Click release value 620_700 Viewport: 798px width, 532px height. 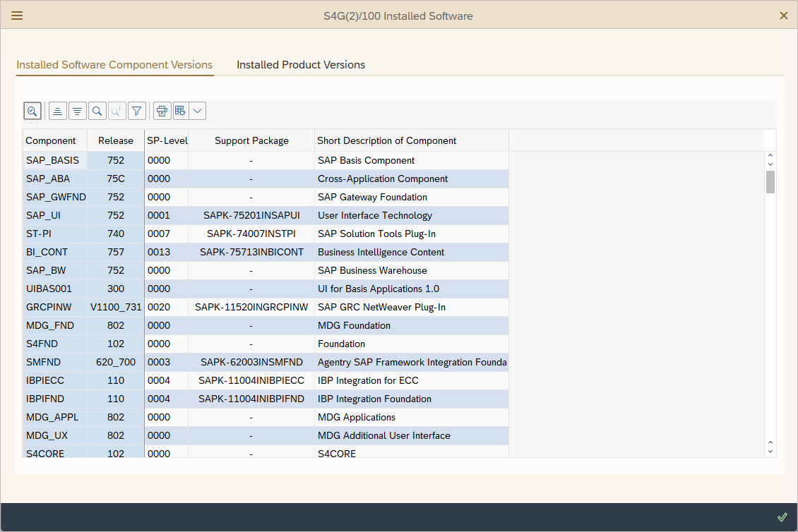pyautogui.click(x=116, y=362)
